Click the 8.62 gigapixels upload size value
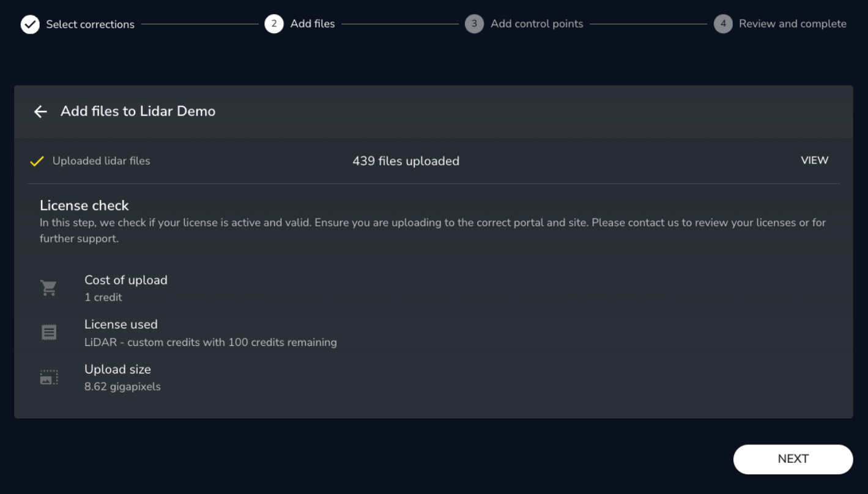The image size is (868, 494). click(123, 387)
